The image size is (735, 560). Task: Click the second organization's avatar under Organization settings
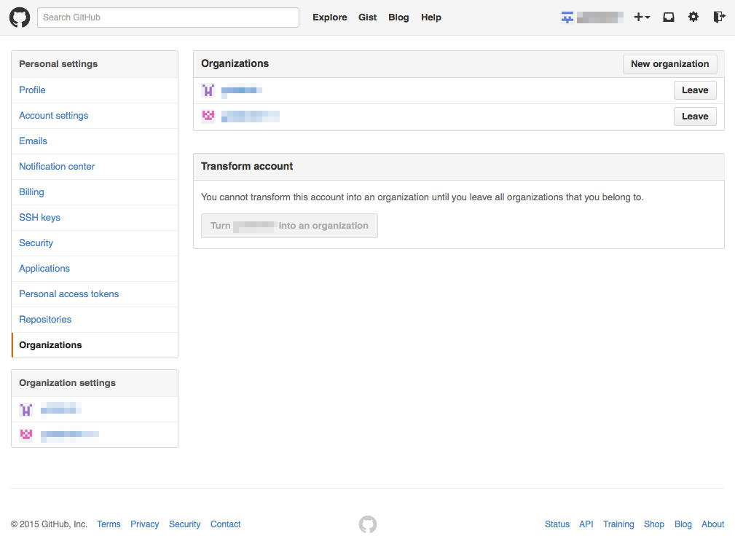pos(26,435)
